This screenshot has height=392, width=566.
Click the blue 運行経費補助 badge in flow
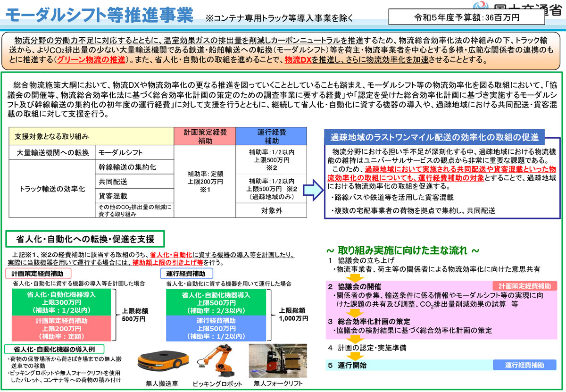coord(524,365)
